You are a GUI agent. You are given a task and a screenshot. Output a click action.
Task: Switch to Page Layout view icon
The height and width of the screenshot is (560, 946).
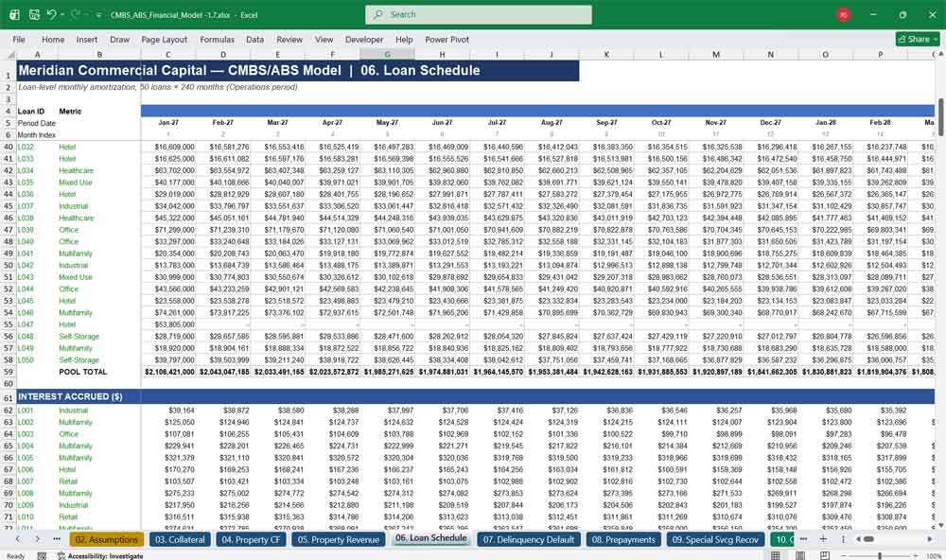(800, 555)
